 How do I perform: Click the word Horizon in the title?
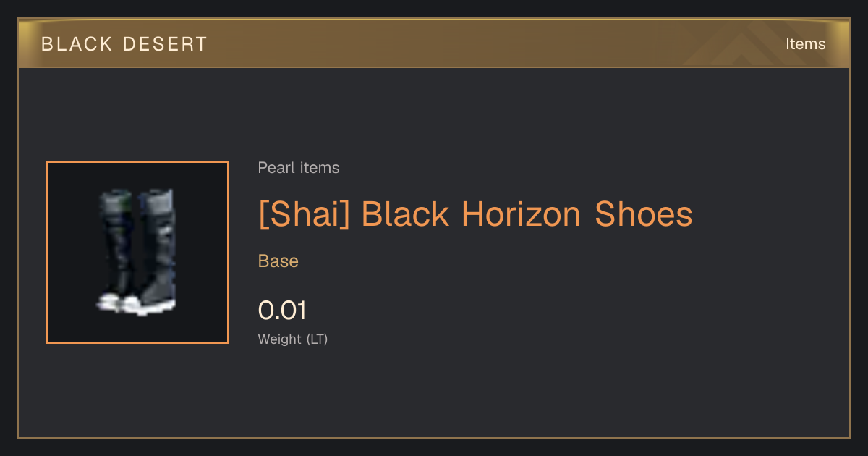521,214
